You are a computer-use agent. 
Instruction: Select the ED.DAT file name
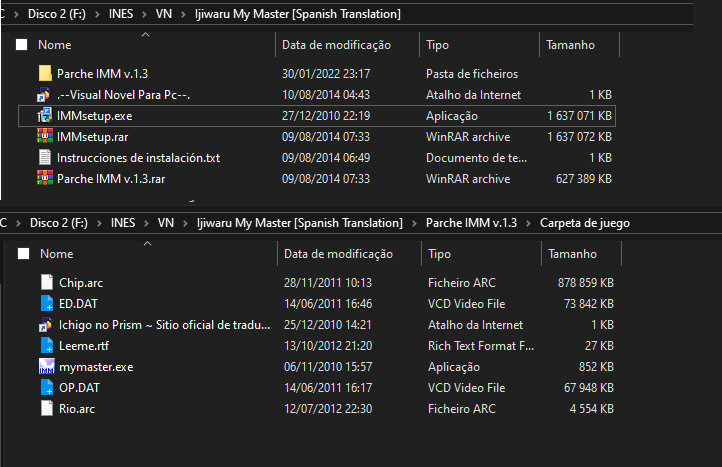click(x=78, y=304)
